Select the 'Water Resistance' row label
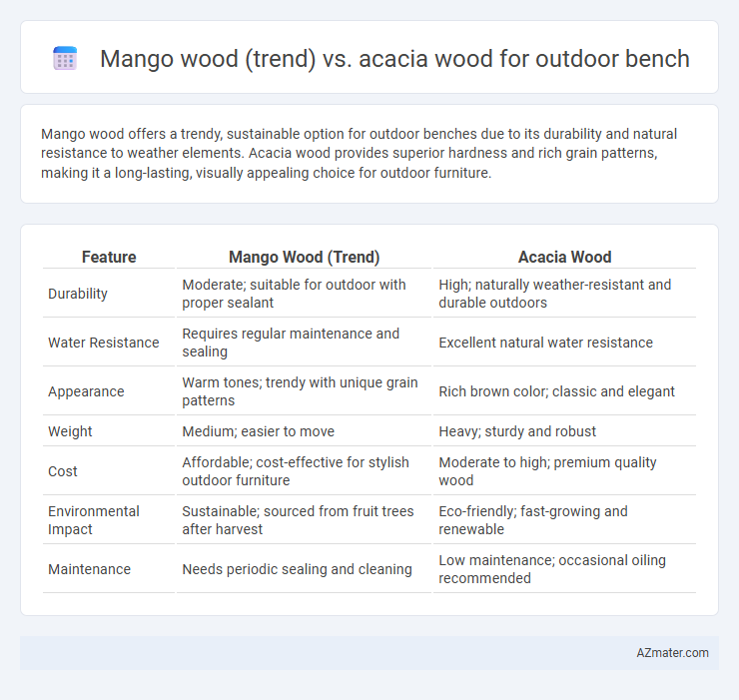739x700 pixels. 104,343
